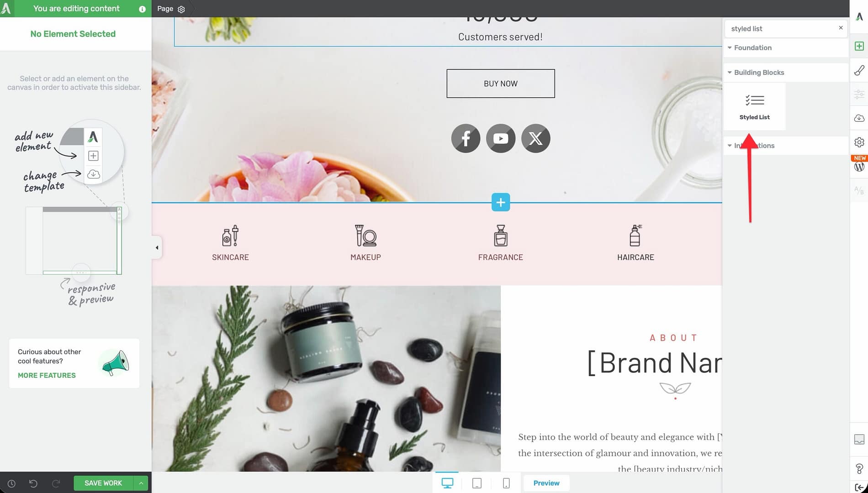Open revision history clock icon
Image resolution: width=868 pixels, height=493 pixels.
11,483
